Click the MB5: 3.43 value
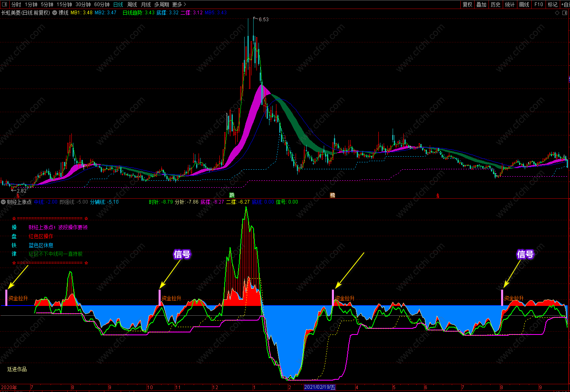Screen dimensions: 570x392 click(216, 13)
